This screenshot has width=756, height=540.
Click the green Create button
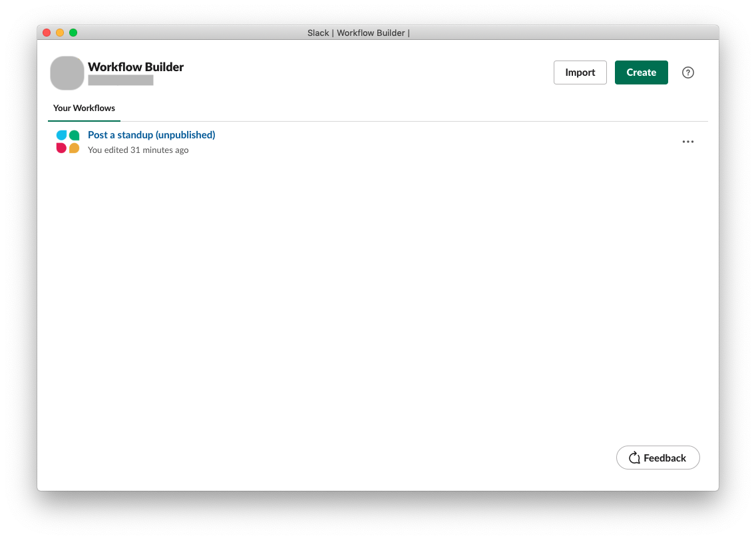coord(642,72)
